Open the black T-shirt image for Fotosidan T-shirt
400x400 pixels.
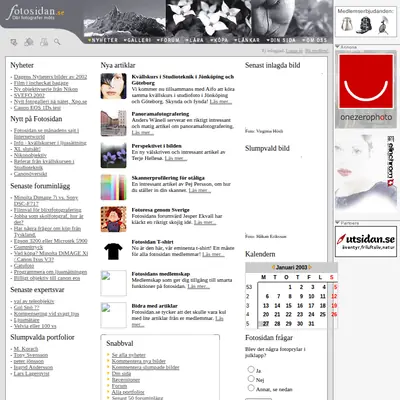(113, 251)
